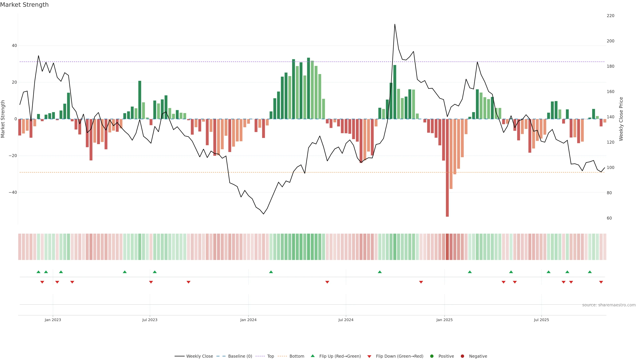The width and height of the screenshot is (644, 362).
Task: Click the Flip Up green triangle legend icon
Action: [x=312, y=356]
